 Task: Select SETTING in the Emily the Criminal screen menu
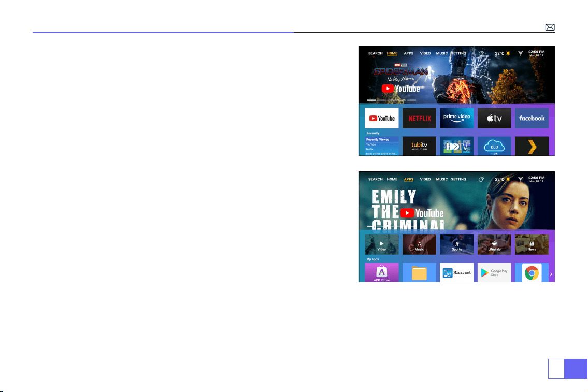coord(458,179)
